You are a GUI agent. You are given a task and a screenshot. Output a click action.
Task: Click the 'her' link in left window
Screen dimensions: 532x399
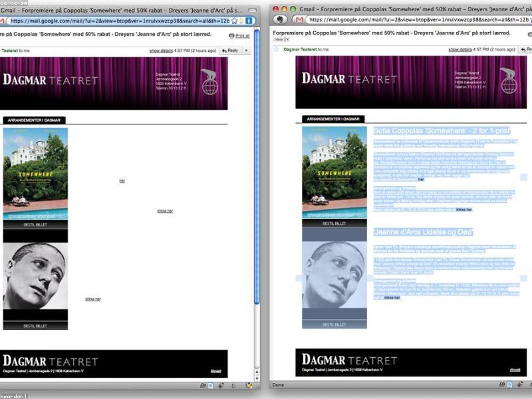[x=122, y=181]
